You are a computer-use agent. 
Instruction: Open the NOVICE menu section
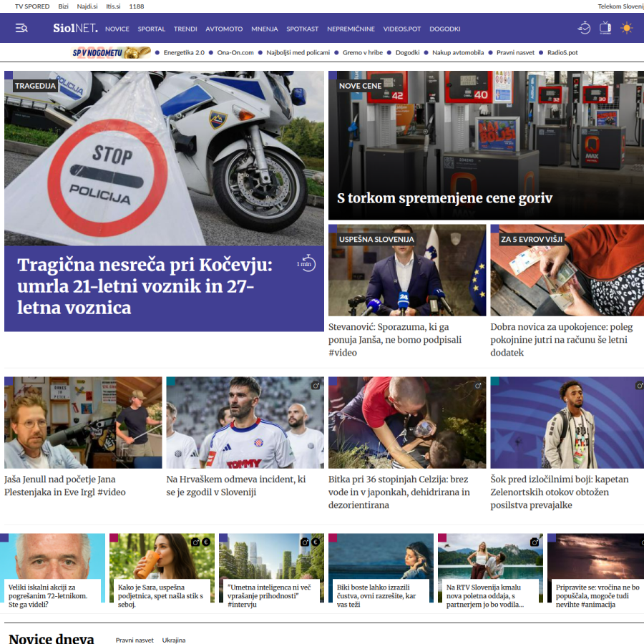[117, 29]
